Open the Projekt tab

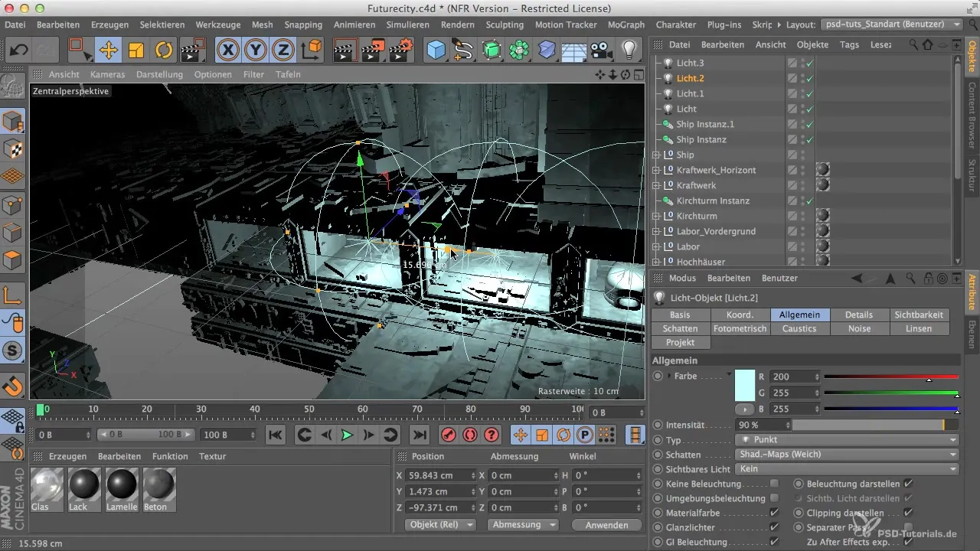680,342
